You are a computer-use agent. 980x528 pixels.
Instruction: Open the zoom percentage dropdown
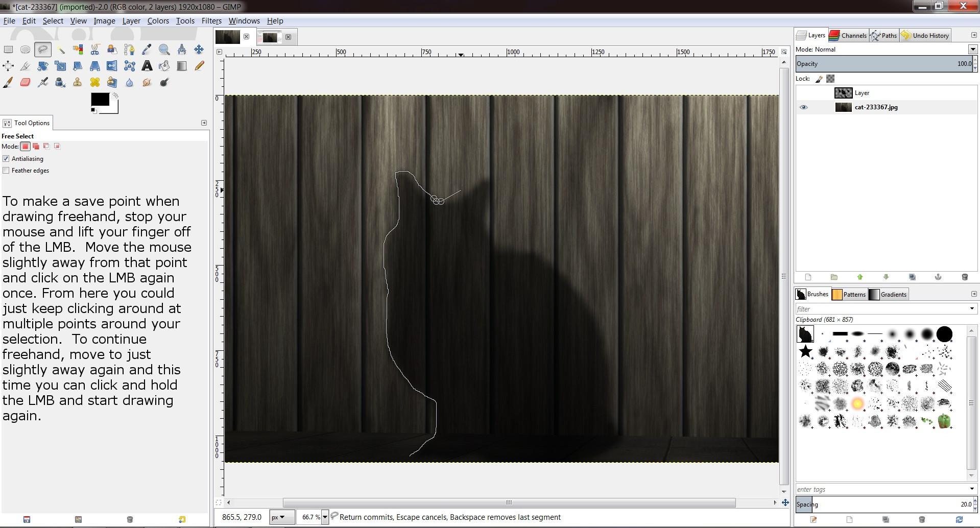[324, 517]
